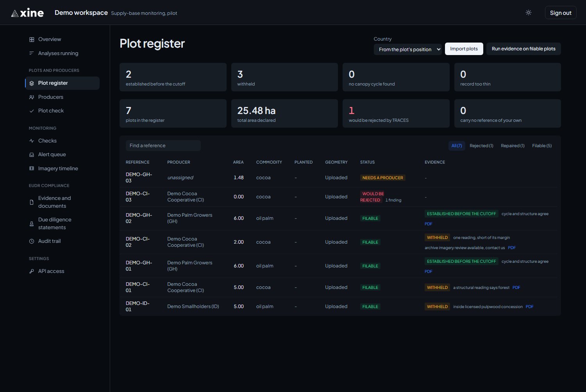Click the Audit trail clock icon
The height and width of the screenshot is (392, 586).
pyautogui.click(x=32, y=241)
